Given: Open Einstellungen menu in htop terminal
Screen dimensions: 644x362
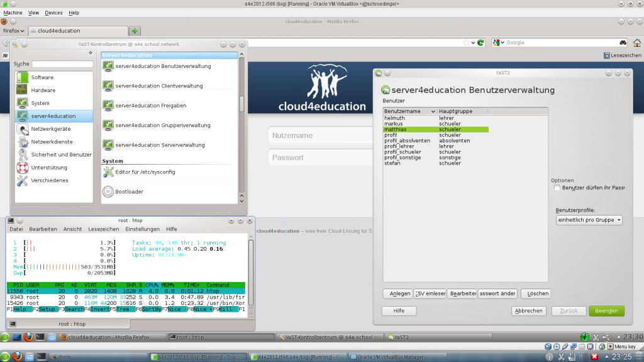Looking at the screenshot, I should click(x=143, y=229).
